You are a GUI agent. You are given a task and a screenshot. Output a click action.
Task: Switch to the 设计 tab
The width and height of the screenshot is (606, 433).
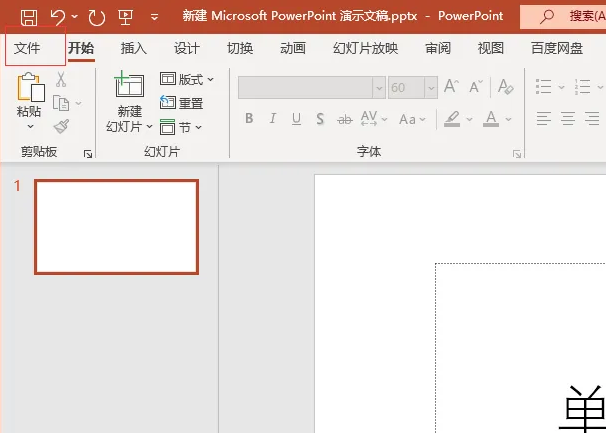(x=187, y=48)
